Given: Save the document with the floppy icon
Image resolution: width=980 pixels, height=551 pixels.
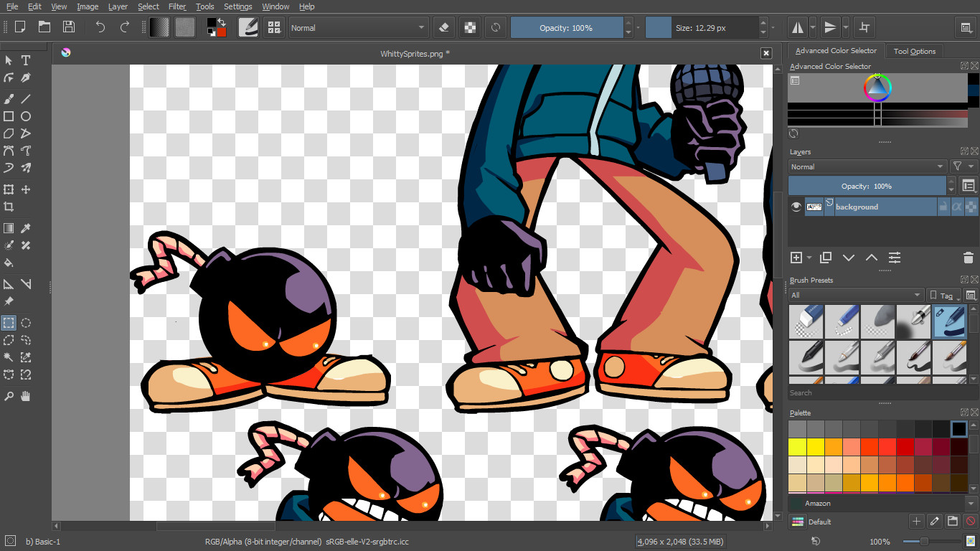Looking at the screenshot, I should click(69, 27).
